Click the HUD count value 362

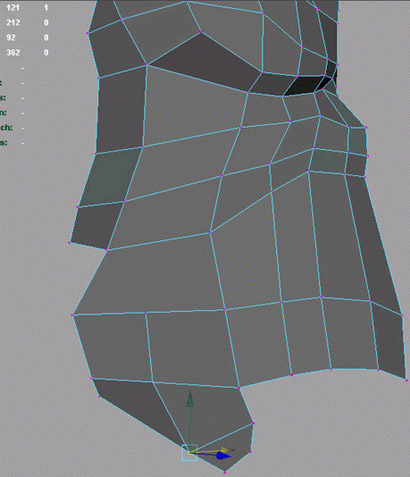tap(13, 53)
